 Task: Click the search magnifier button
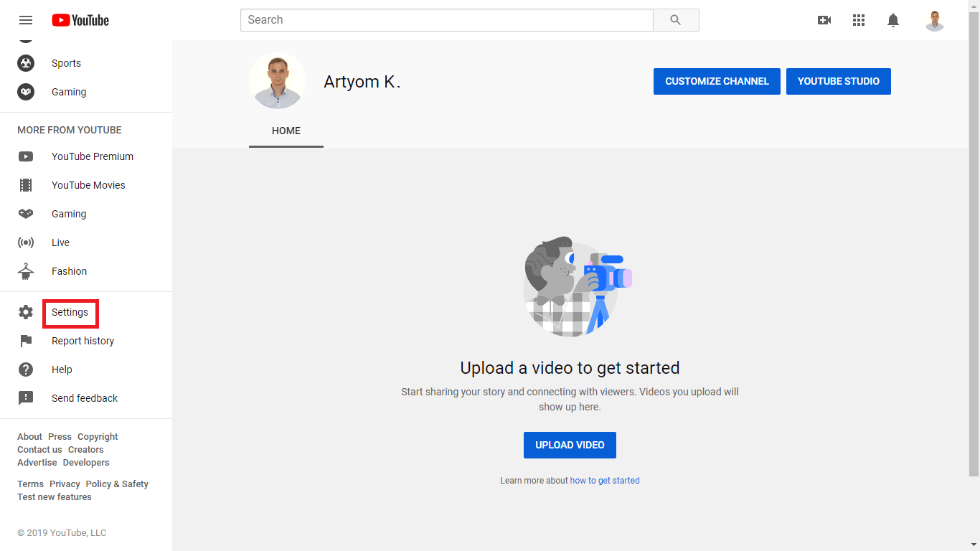[675, 20]
